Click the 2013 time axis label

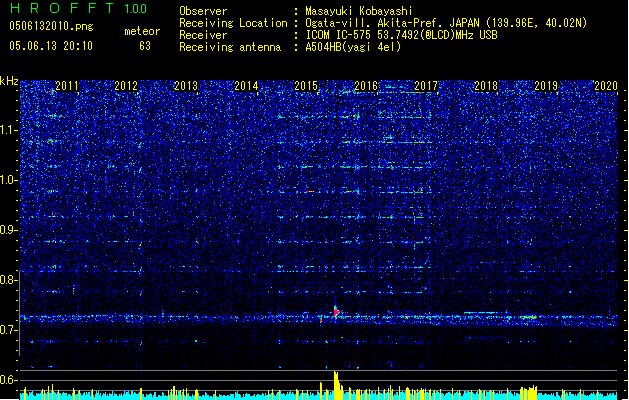click(186, 86)
